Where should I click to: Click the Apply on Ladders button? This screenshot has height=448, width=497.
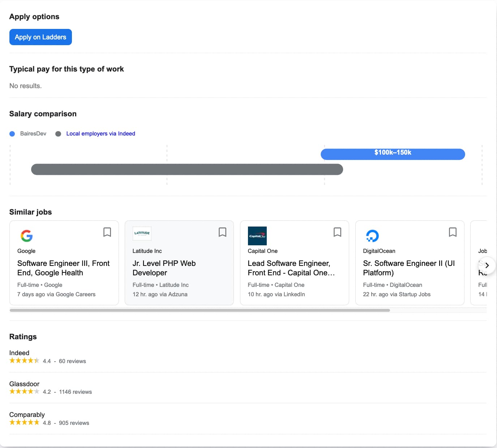(40, 37)
